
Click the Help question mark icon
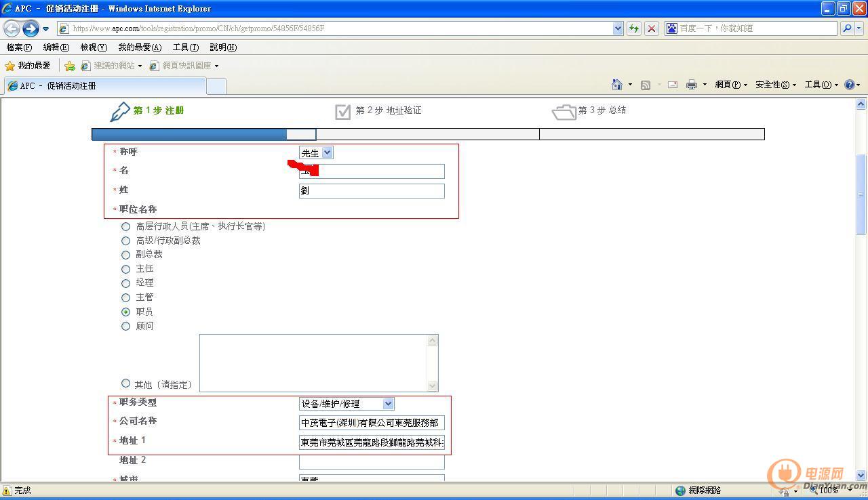[849, 85]
